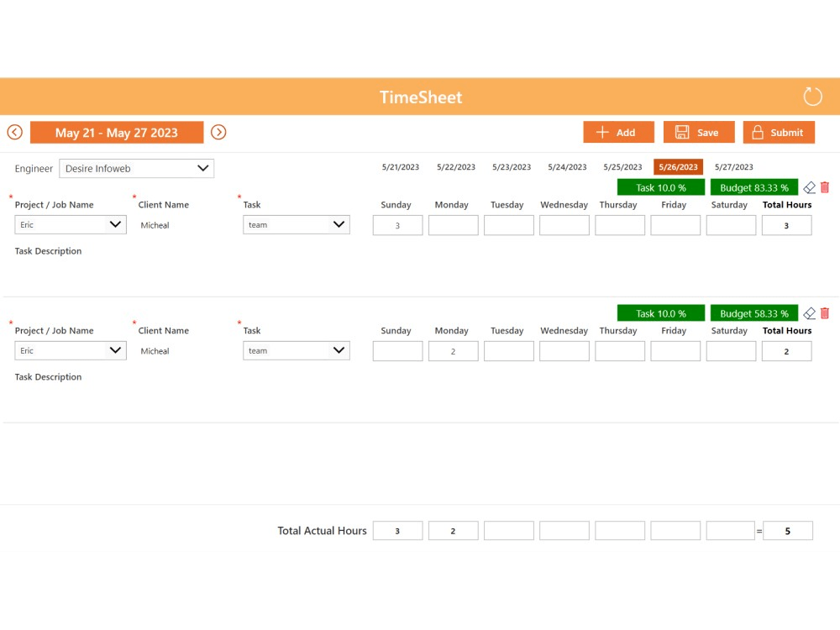Select the 5/21/2023 date
The height and width of the screenshot is (630, 840).
pyautogui.click(x=400, y=166)
